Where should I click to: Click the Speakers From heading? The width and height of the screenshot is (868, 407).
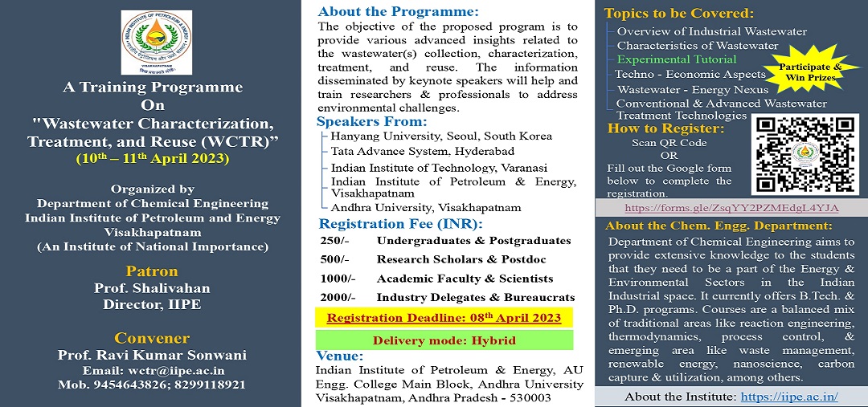click(372, 121)
